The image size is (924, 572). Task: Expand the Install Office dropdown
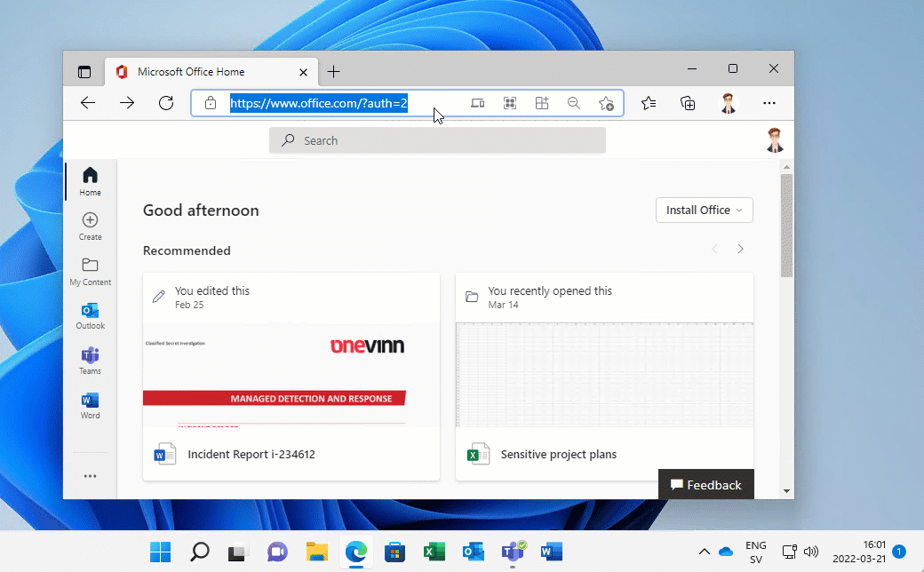pyautogui.click(x=704, y=211)
